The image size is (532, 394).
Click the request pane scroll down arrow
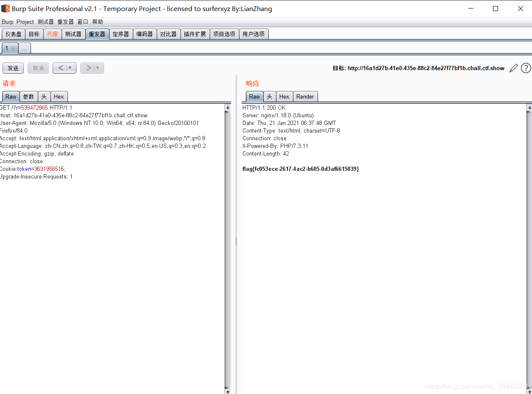228,391
